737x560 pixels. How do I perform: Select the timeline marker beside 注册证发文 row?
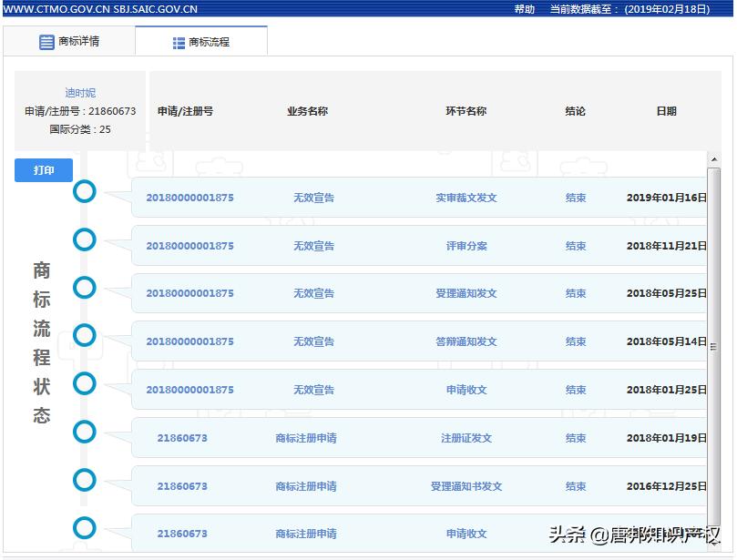point(84,432)
